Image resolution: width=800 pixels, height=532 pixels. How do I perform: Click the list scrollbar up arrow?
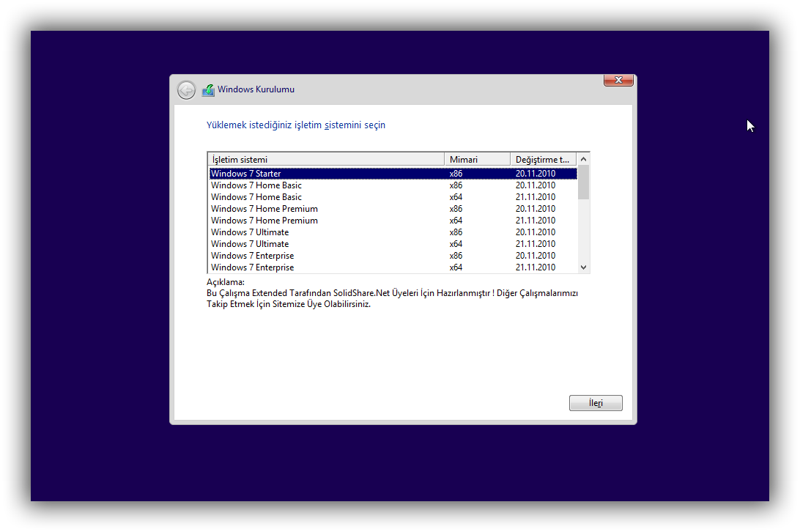click(x=583, y=159)
